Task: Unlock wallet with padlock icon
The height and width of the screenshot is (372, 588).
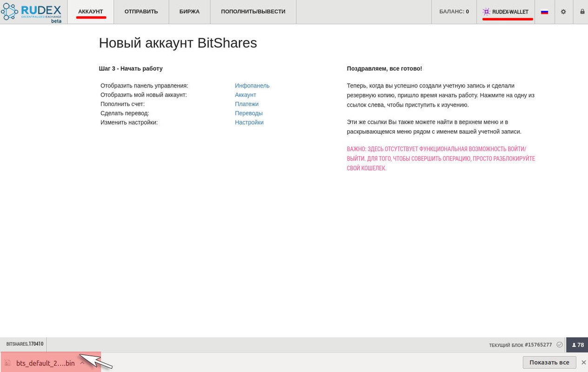Action: pos(582,12)
